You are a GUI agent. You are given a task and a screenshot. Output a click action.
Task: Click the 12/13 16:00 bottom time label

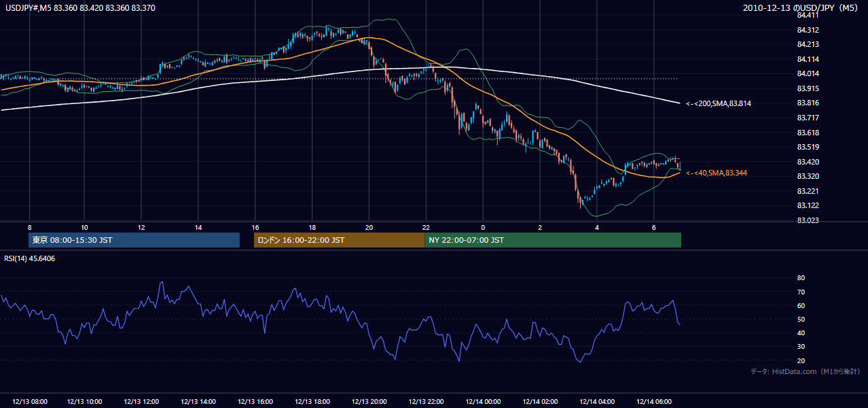click(255, 401)
